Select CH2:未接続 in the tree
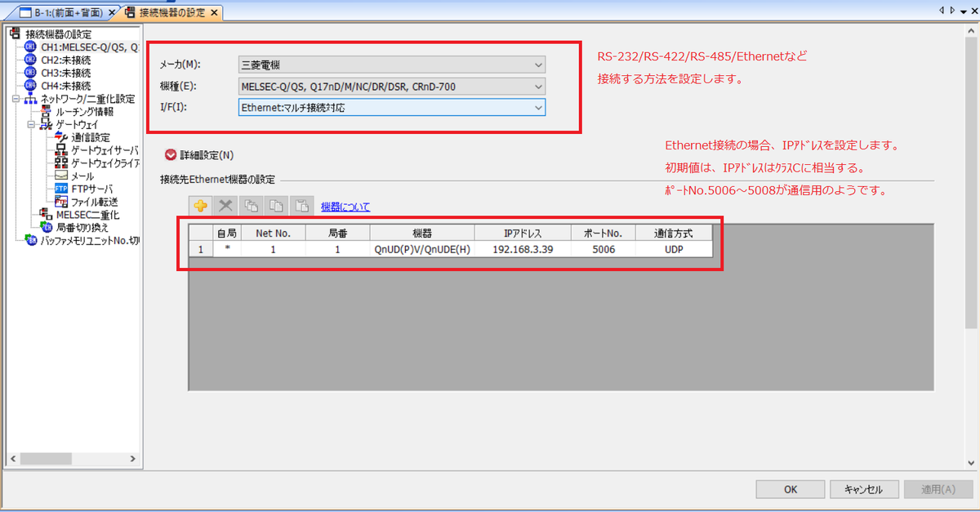Image resolution: width=980 pixels, height=512 pixels. [65, 60]
